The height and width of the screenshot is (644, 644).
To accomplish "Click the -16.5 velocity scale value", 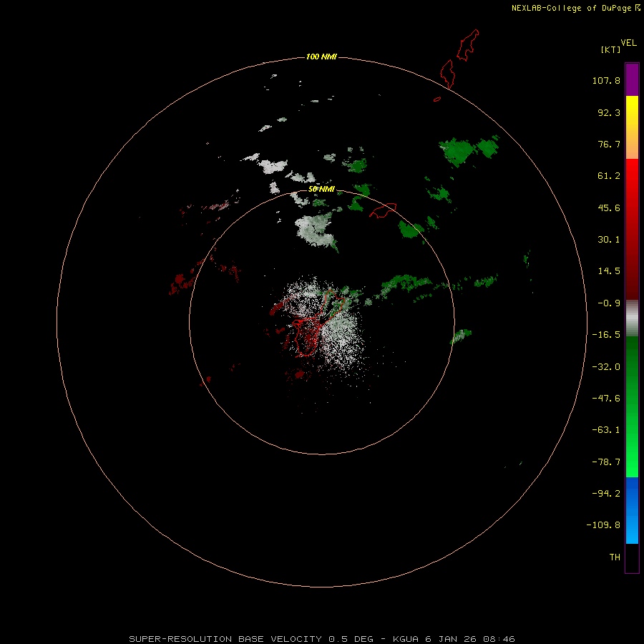I will [x=606, y=335].
